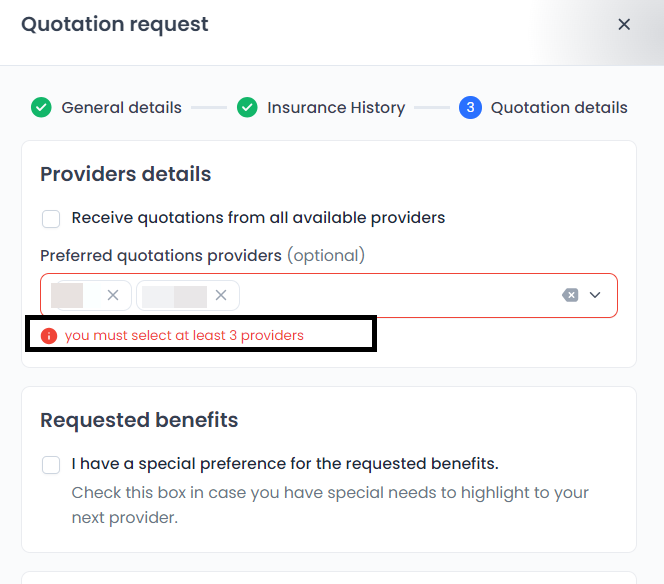Go to the General details step
Screen dimensions: 664x584
[121, 107]
